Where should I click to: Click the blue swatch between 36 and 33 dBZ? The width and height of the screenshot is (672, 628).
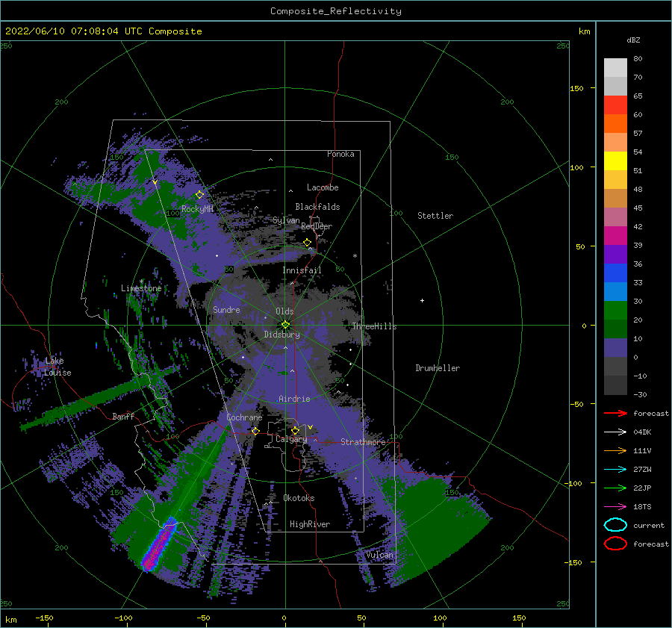(x=615, y=273)
